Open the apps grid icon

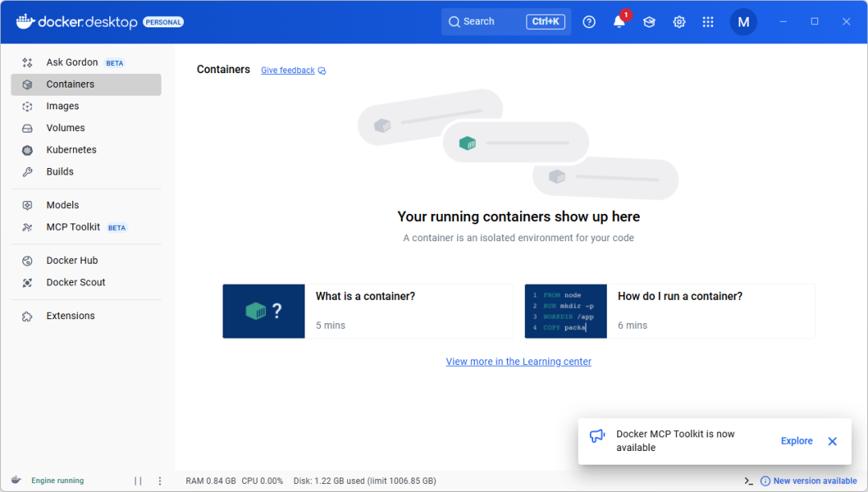tap(708, 23)
